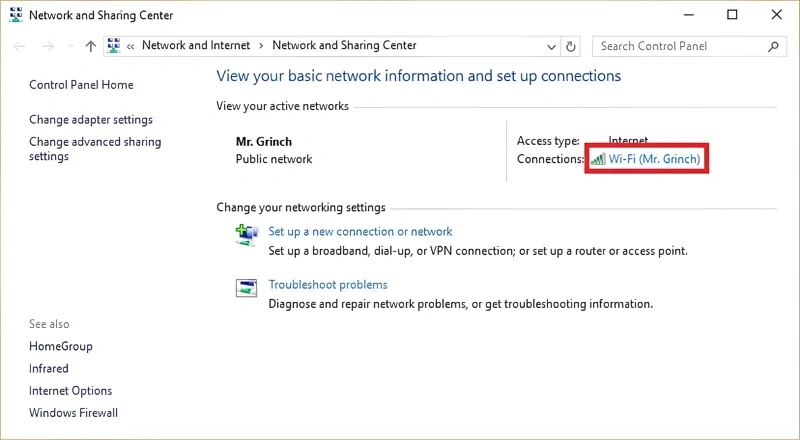
Task: Open Change adapter settings
Action: pos(91,120)
